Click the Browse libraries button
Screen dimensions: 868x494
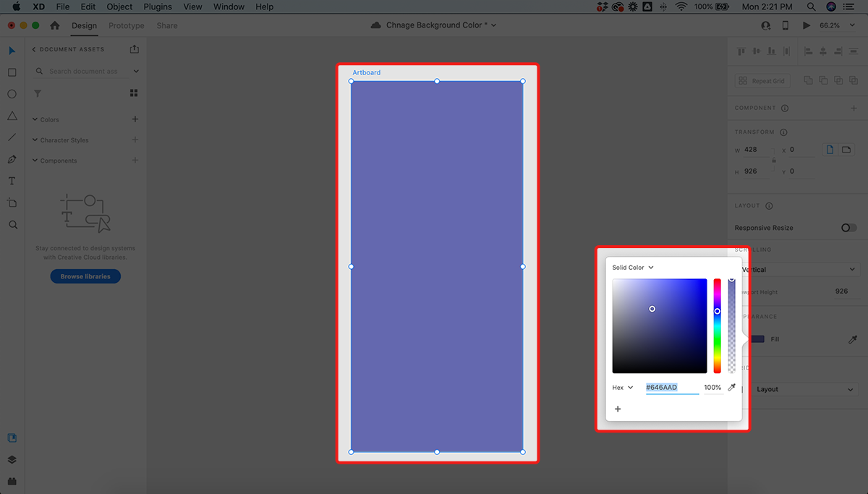(85, 276)
